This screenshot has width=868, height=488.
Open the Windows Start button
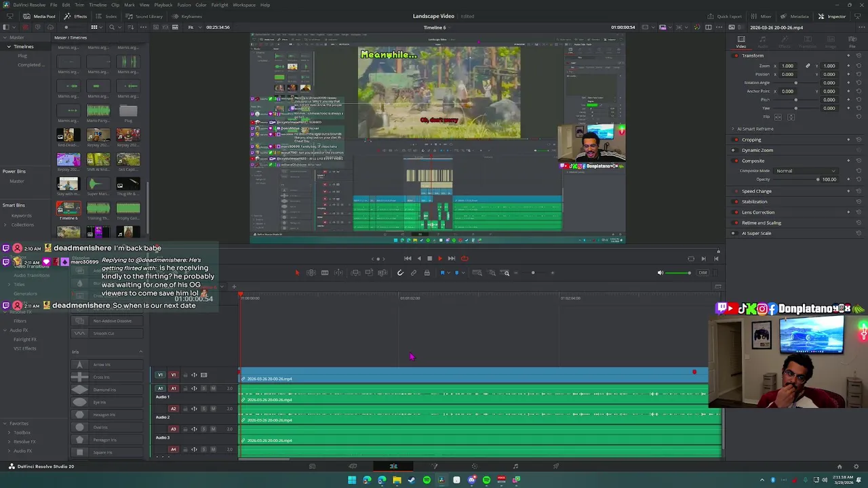(x=352, y=480)
